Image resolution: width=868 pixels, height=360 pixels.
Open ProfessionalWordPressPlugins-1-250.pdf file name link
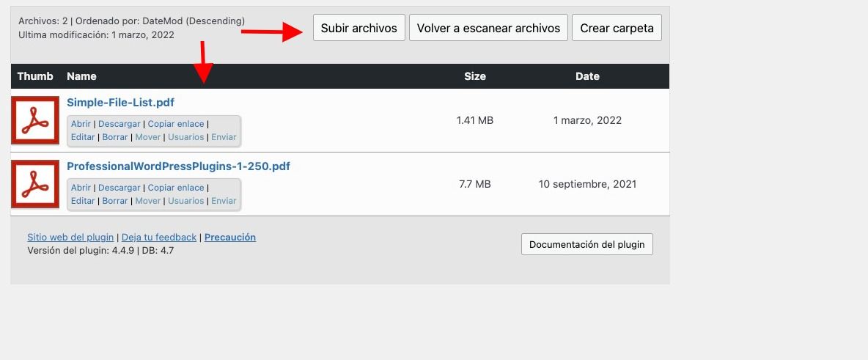coord(178,166)
